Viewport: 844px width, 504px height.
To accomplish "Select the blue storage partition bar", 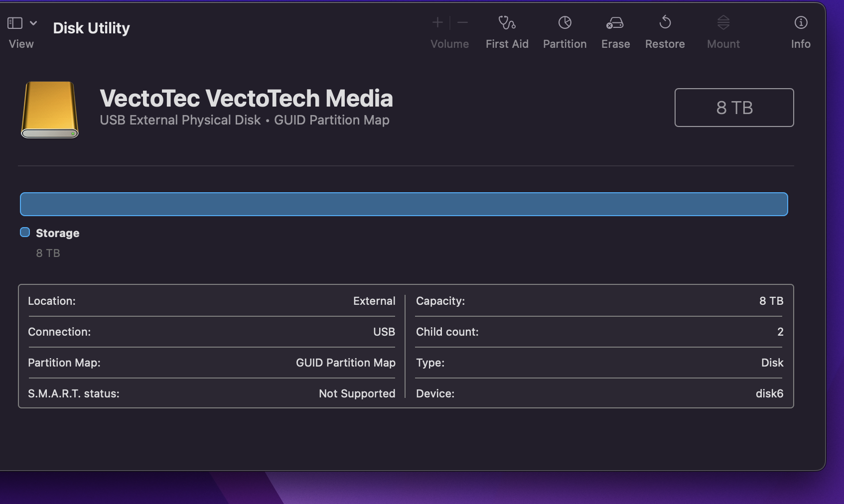I will (x=404, y=204).
